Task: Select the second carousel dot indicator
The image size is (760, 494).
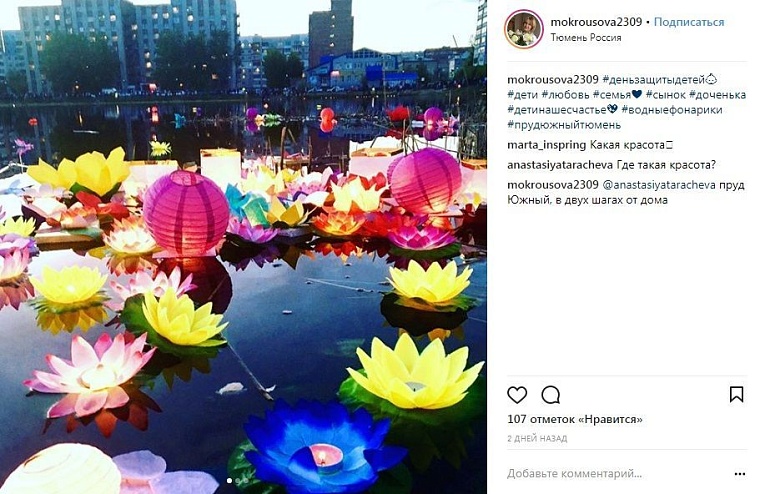Action: [x=237, y=481]
